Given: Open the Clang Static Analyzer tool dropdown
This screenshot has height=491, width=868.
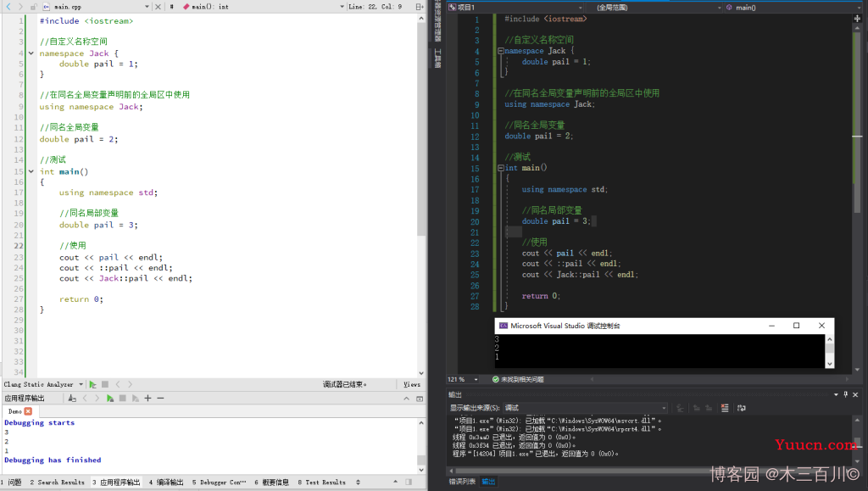Looking at the screenshot, I should (43, 384).
